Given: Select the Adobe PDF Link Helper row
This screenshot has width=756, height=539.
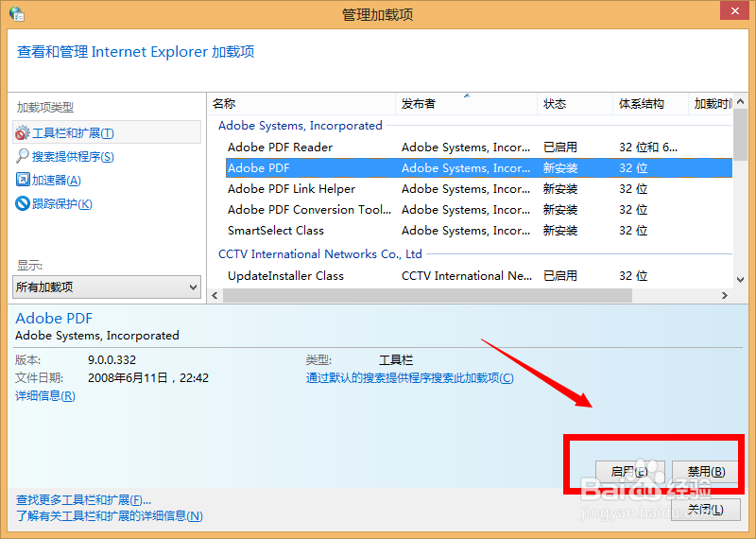Looking at the screenshot, I should coord(479,189).
